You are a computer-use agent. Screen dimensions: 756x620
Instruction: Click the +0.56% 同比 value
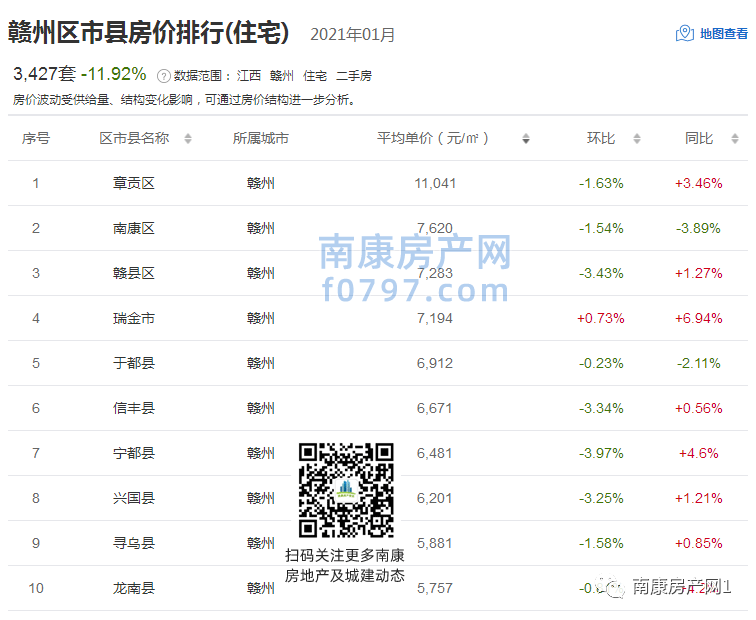[x=699, y=408]
